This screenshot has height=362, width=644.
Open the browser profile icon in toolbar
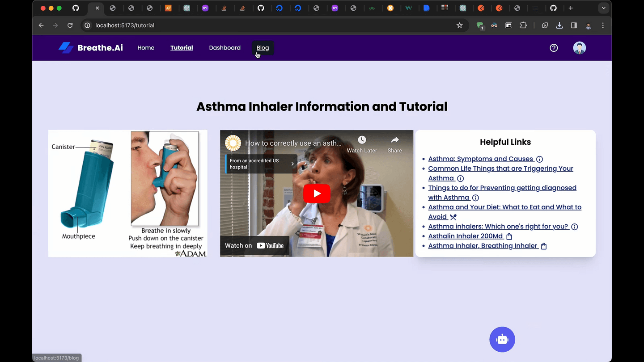point(589,25)
